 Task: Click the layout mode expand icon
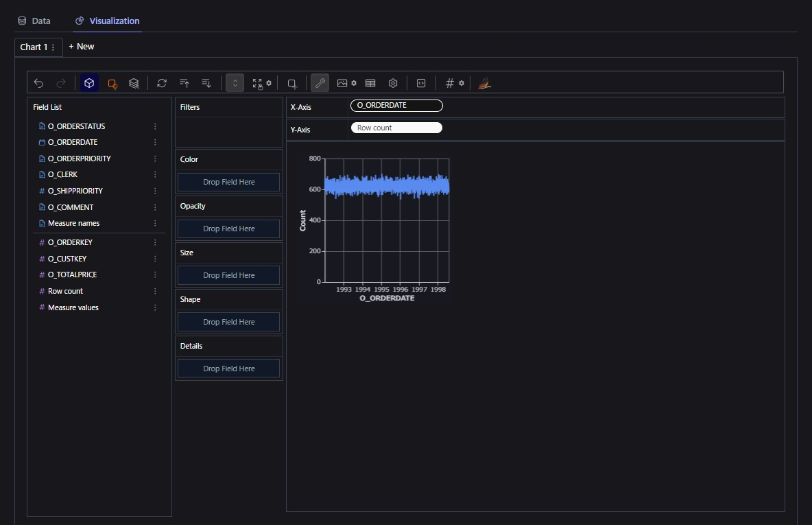click(257, 84)
